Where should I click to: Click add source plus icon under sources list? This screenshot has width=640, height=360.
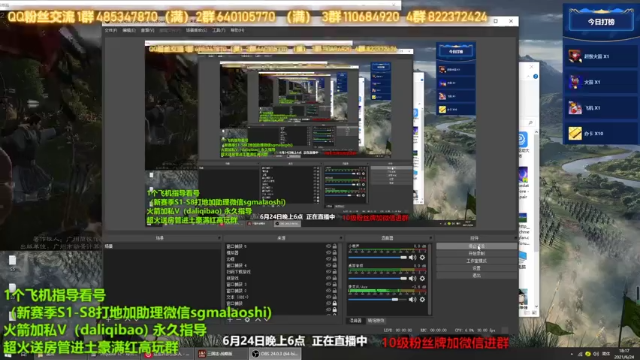[230, 320]
